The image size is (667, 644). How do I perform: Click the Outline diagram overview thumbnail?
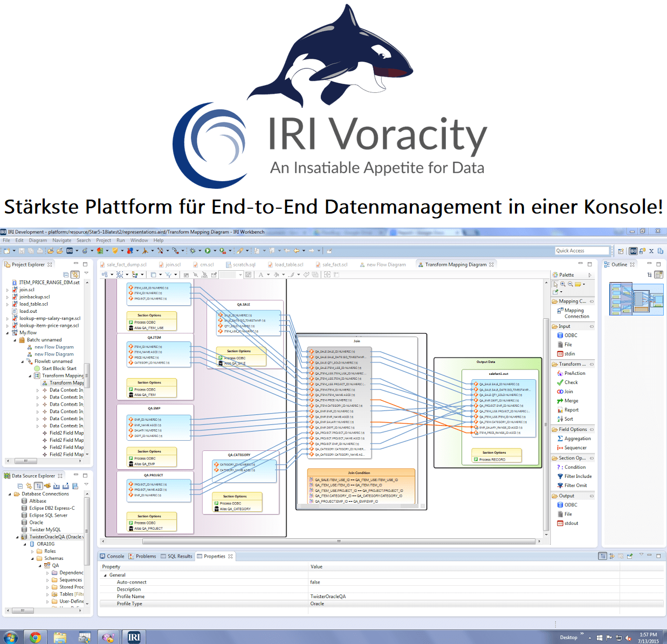pyautogui.click(x=636, y=298)
